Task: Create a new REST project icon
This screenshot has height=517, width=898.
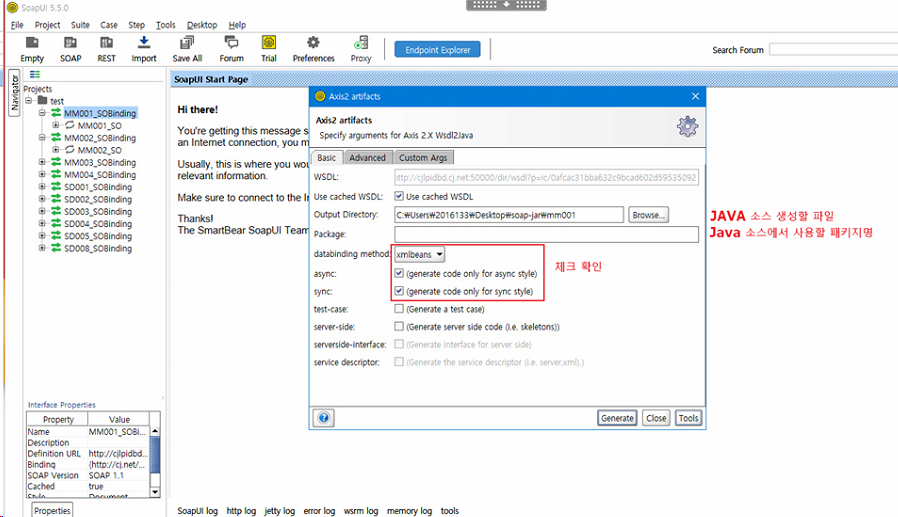Action: point(107,43)
